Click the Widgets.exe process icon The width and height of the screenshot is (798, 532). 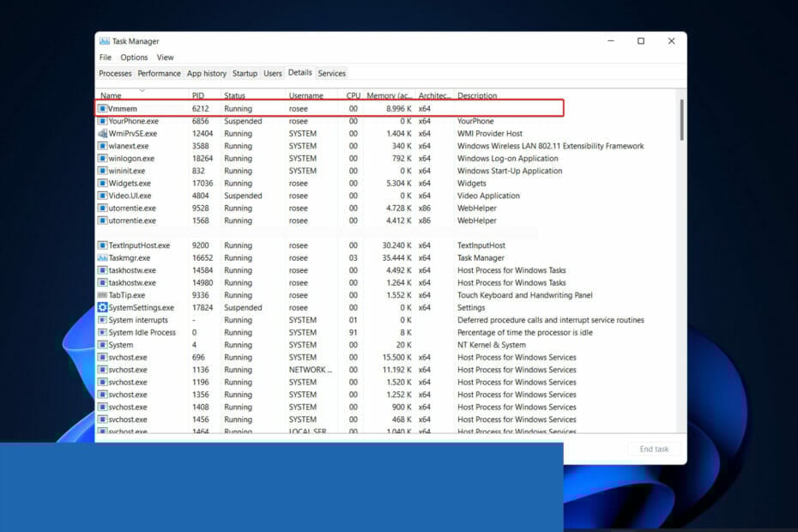coord(101,183)
